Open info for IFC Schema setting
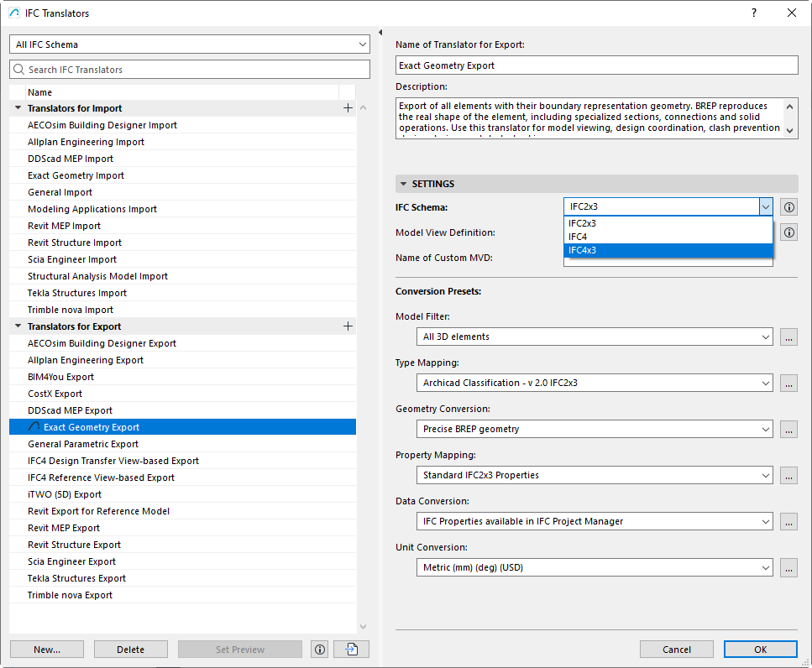Viewport: 812px width, 668px height. click(x=788, y=207)
